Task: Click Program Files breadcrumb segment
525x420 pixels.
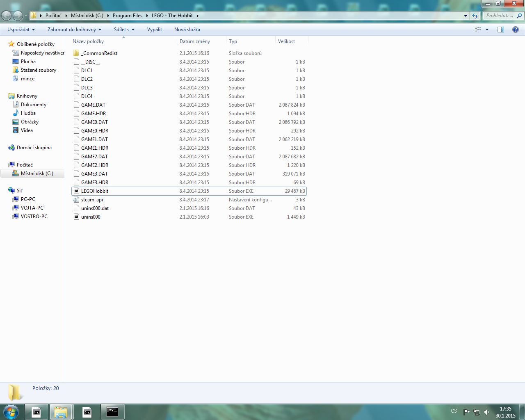Action: tap(128, 16)
